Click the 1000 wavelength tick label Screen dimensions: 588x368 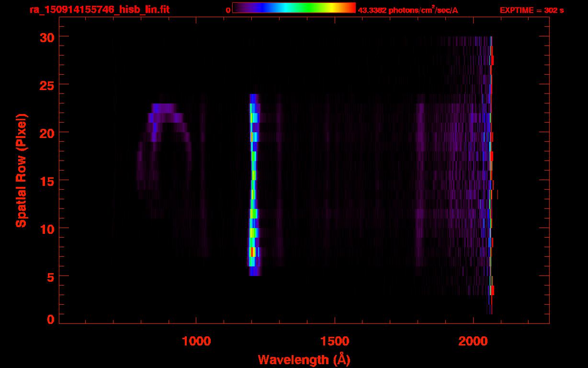tap(196, 342)
